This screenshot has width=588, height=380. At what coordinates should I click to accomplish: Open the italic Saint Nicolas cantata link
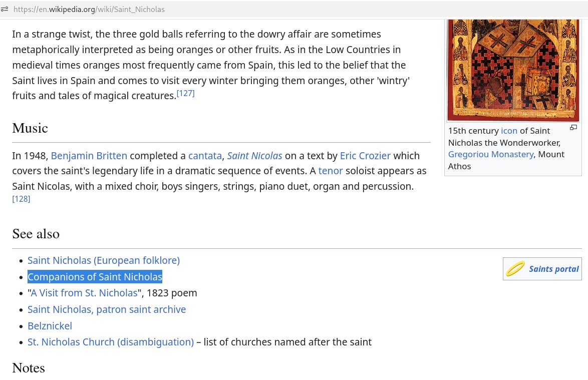point(254,156)
